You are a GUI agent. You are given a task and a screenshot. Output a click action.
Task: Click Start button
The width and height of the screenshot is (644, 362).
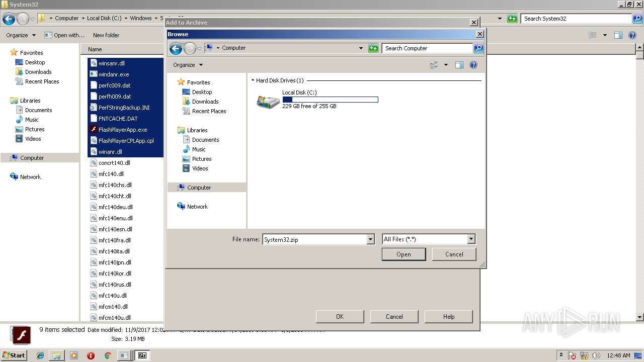pos(14,355)
